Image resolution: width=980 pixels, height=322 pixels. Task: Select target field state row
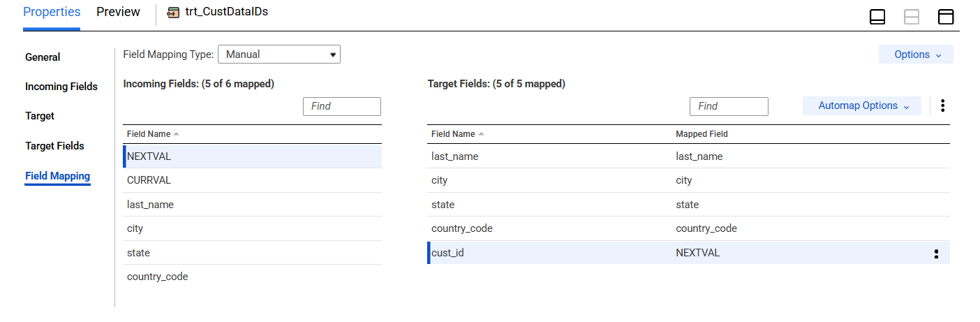point(688,205)
